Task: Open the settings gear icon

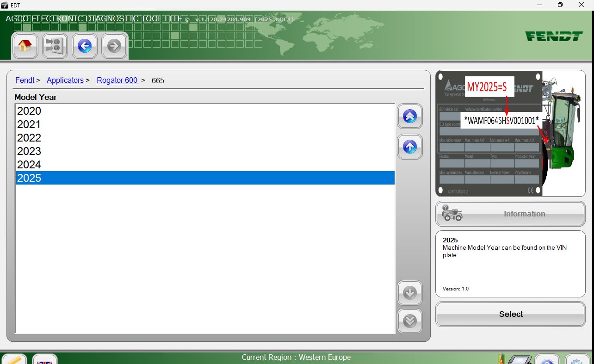Action: pyautogui.click(x=577, y=359)
